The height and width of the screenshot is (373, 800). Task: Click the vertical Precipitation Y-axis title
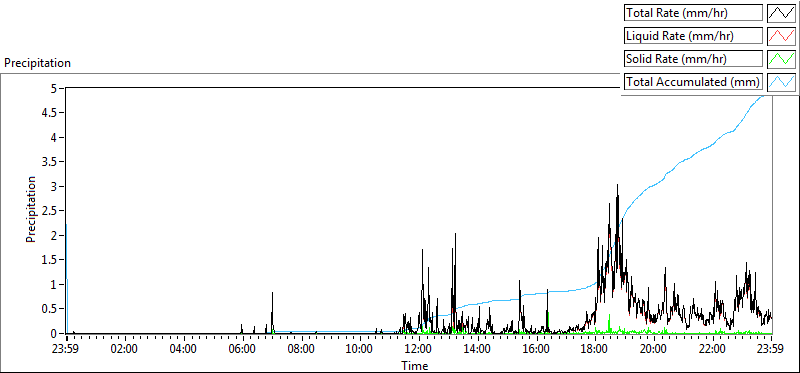[x=31, y=209]
